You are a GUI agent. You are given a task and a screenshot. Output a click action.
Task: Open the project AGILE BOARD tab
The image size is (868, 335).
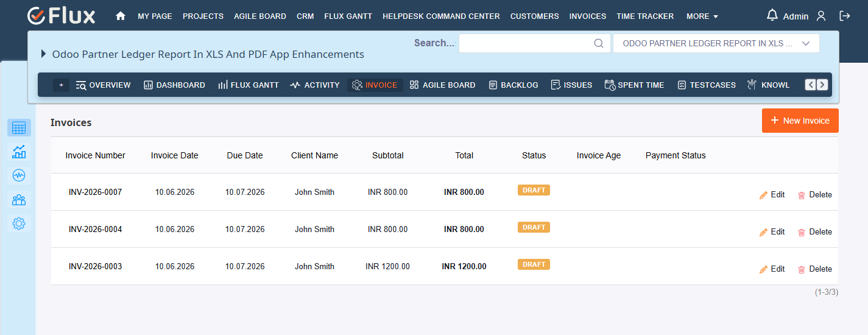click(x=442, y=85)
